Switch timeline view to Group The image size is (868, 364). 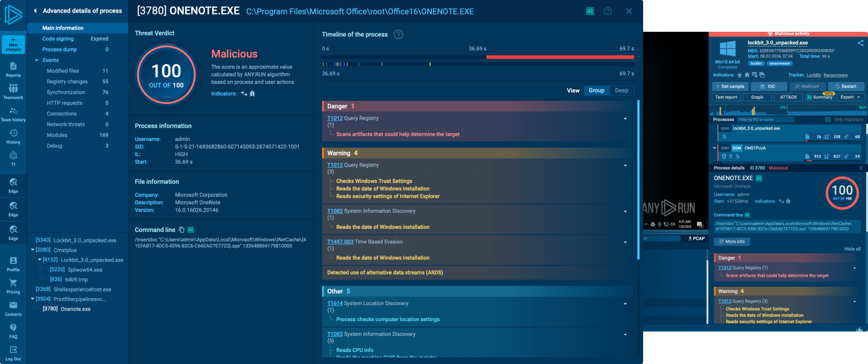597,90
